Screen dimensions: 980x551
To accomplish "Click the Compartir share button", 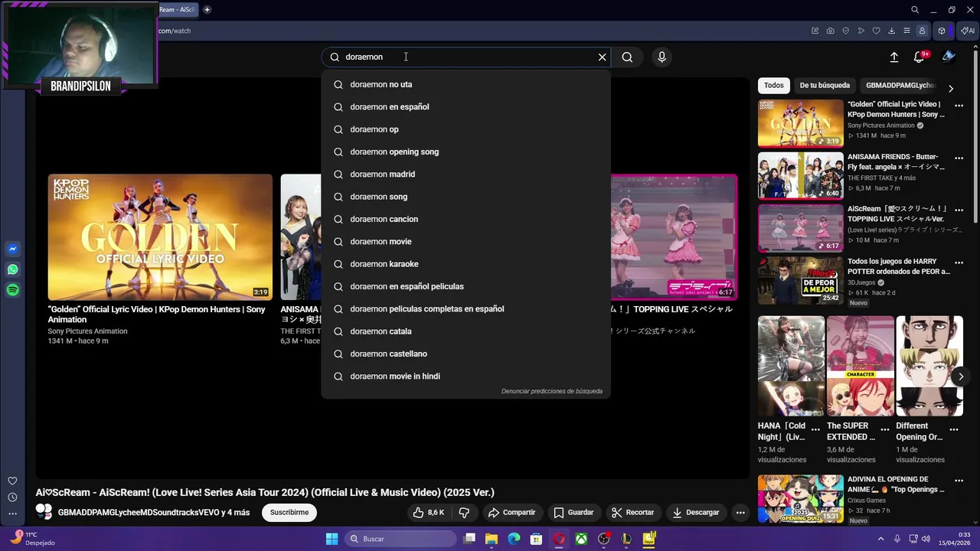I will 511,512.
